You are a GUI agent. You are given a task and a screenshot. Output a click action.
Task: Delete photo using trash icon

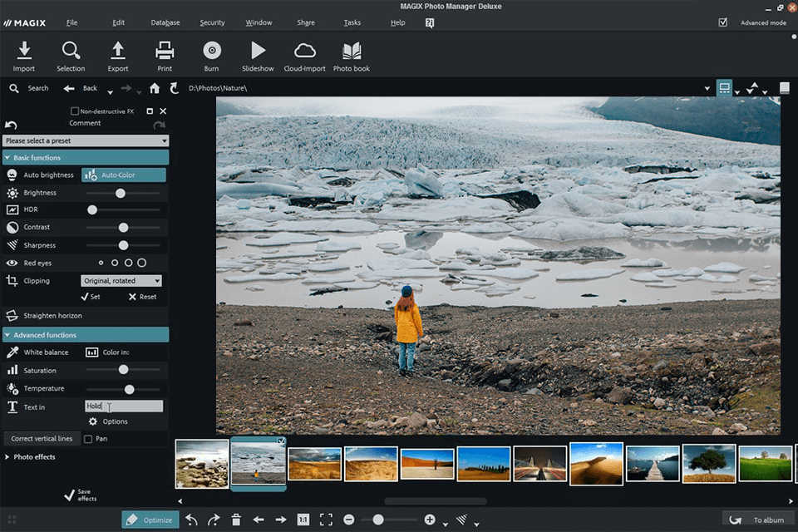coord(236,520)
